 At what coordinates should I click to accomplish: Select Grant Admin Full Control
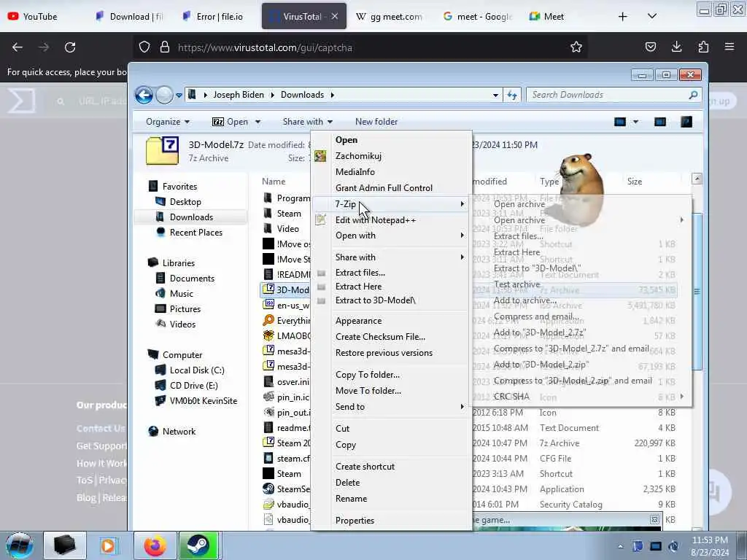click(384, 187)
